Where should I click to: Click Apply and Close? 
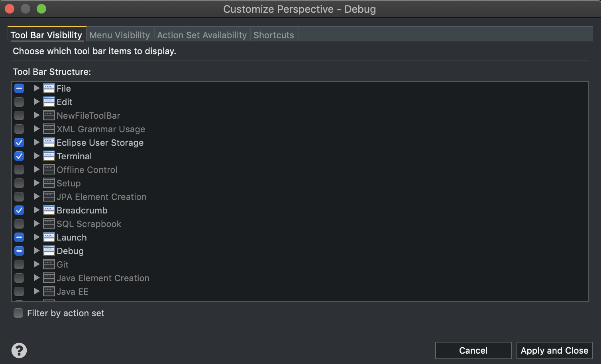click(x=554, y=350)
